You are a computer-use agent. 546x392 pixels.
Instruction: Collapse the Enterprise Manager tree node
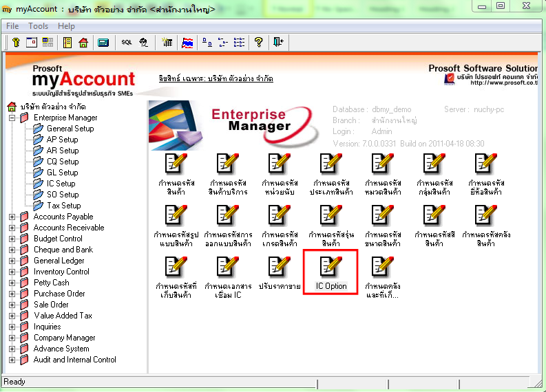pyautogui.click(x=12, y=118)
